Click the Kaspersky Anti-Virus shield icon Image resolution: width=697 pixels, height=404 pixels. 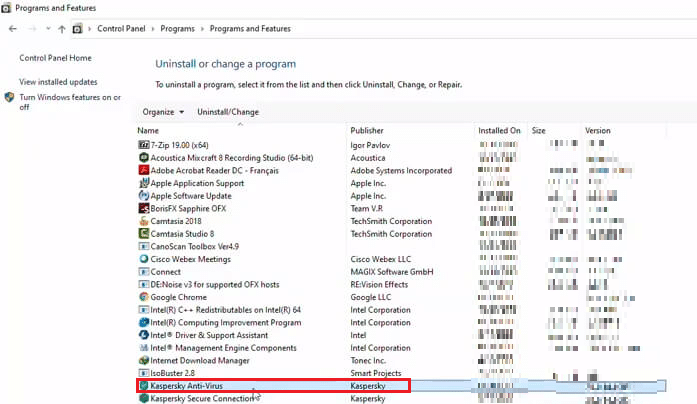(144, 386)
